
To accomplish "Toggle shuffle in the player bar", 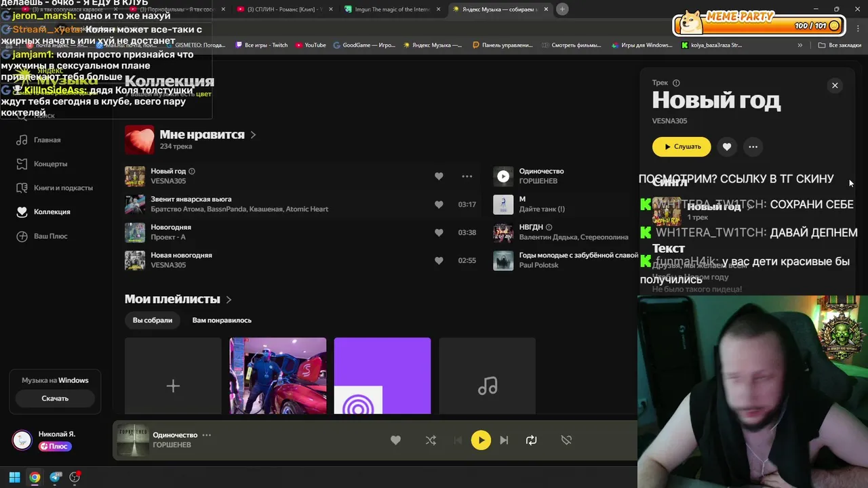I will pyautogui.click(x=431, y=440).
